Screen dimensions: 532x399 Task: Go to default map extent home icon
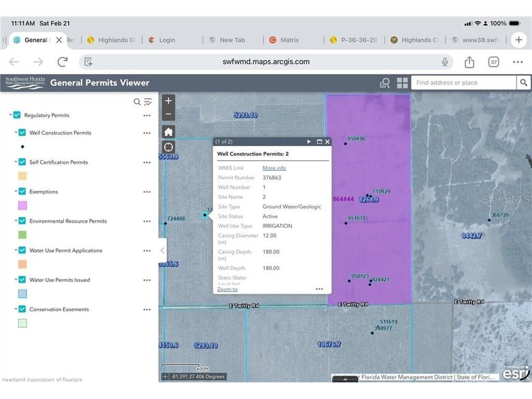(x=168, y=131)
